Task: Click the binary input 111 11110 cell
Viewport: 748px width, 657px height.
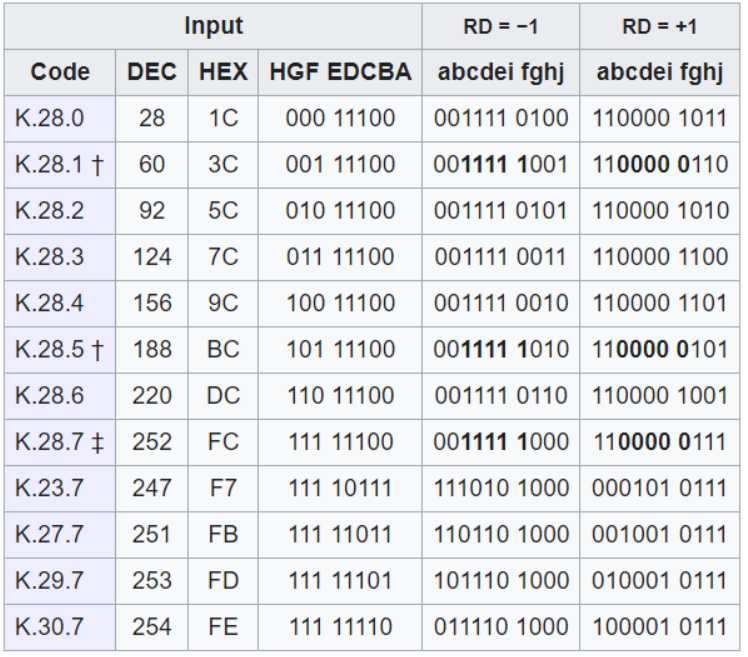Action: click(x=340, y=627)
